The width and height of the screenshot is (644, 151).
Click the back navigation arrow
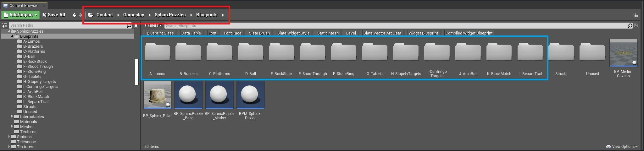point(74,15)
